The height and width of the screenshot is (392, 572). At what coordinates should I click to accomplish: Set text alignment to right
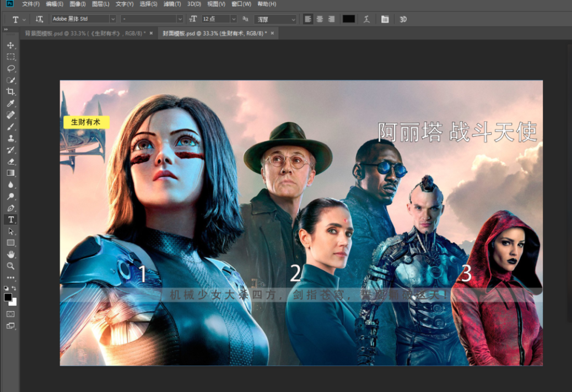click(x=331, y=19)
